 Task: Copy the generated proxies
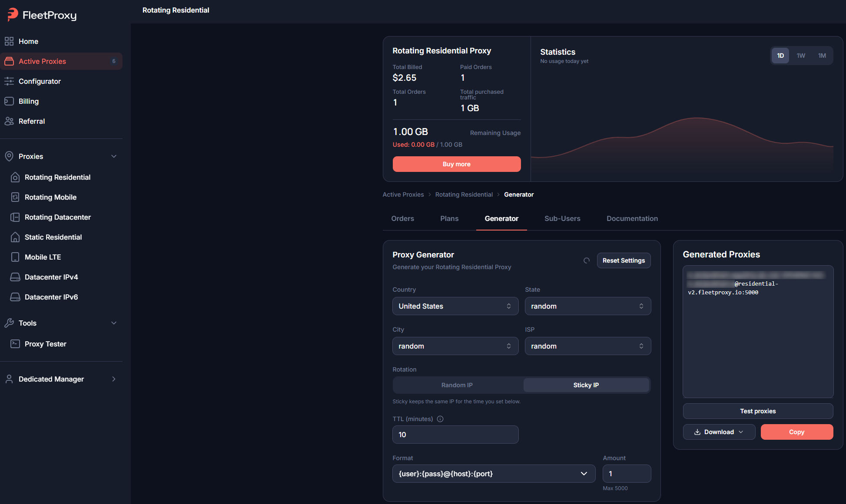797,432
